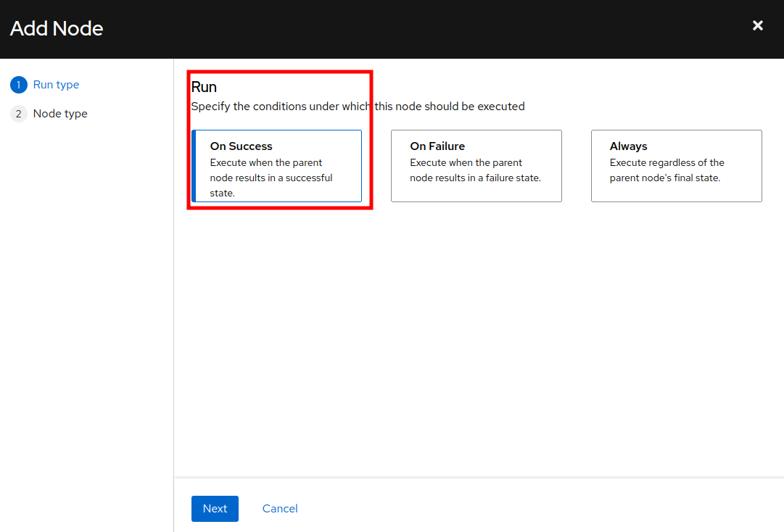This screenshot has width=784, height=532.
Task: Close the Add Node dialog
Action: [758, 26]
